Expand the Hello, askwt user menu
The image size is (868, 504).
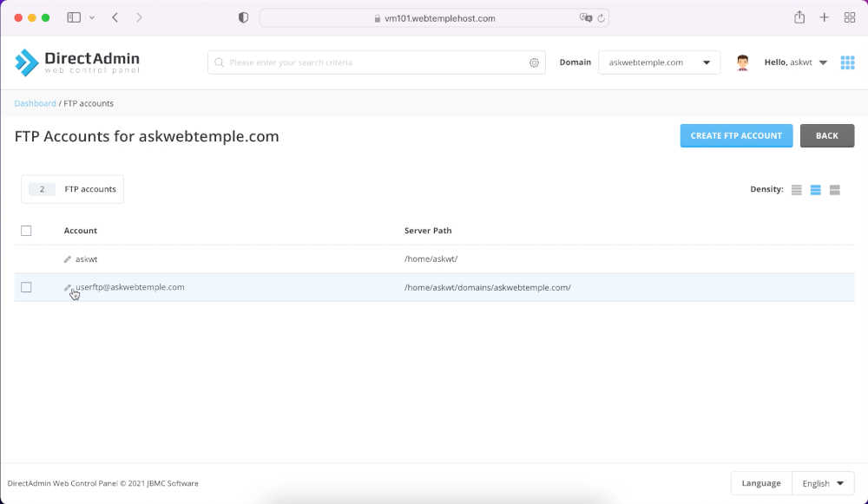[x=795, y=62]
